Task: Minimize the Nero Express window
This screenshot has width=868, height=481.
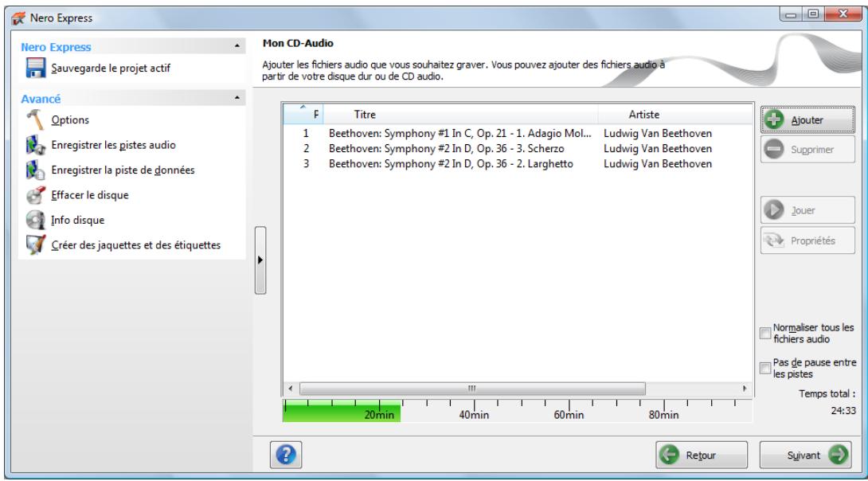Action: 791,14
